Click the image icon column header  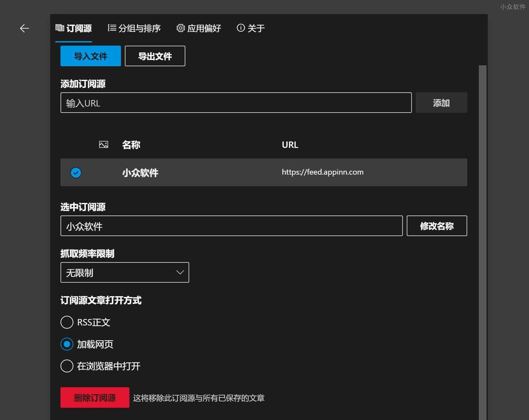[x=104, y=145]
